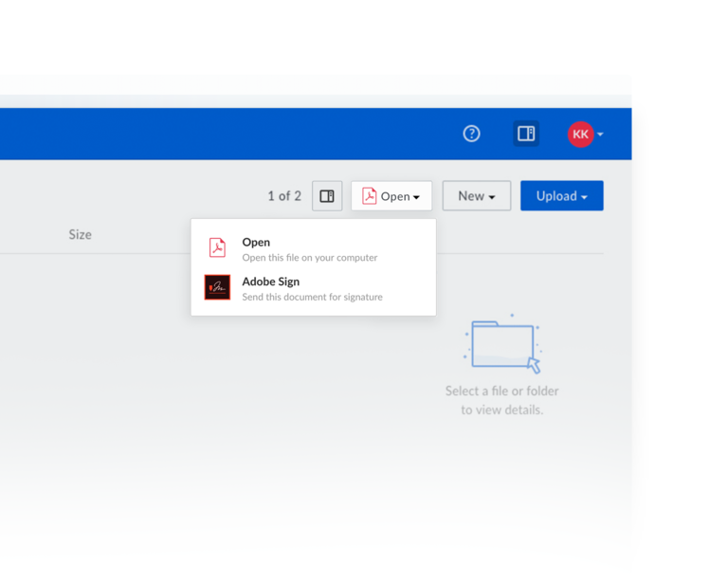Click the sidebar panel icon in blue header
Screen dimensions: 728x582
pyautogui.click(x=526, y=134)
